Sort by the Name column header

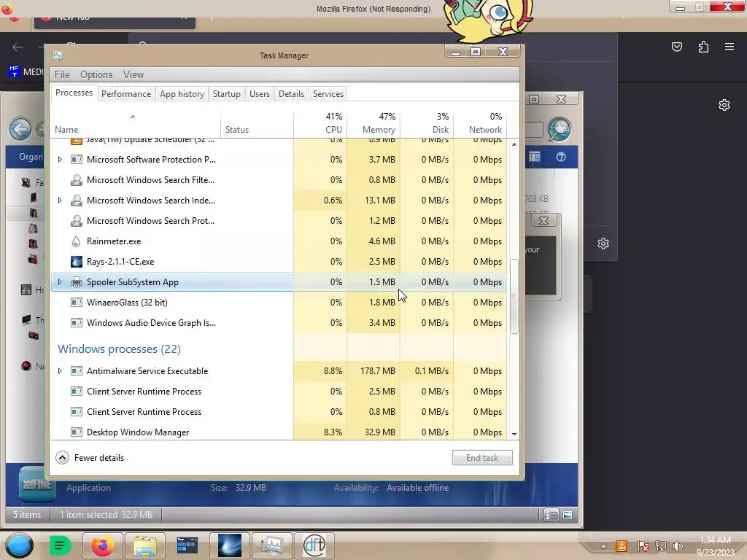coord(135,123)
